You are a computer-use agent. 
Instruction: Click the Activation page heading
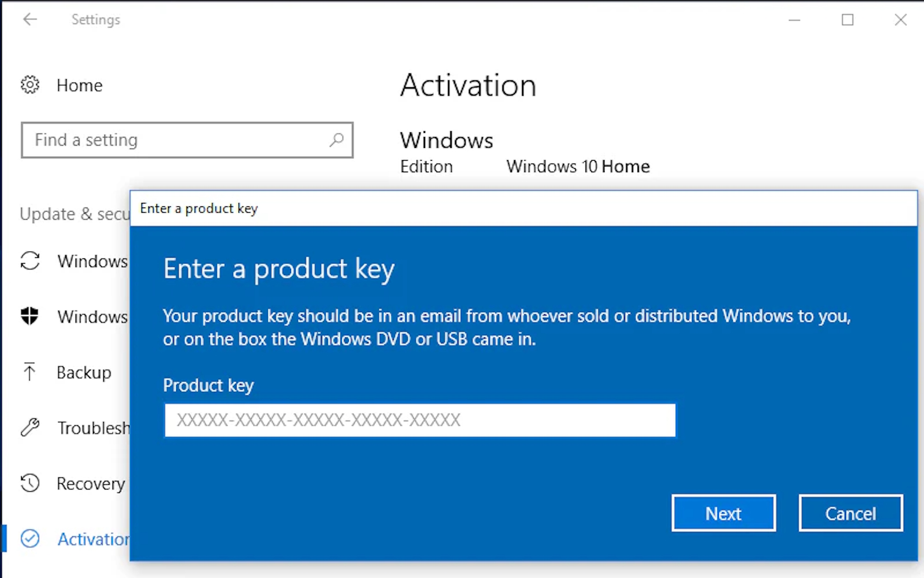(468, 86)
